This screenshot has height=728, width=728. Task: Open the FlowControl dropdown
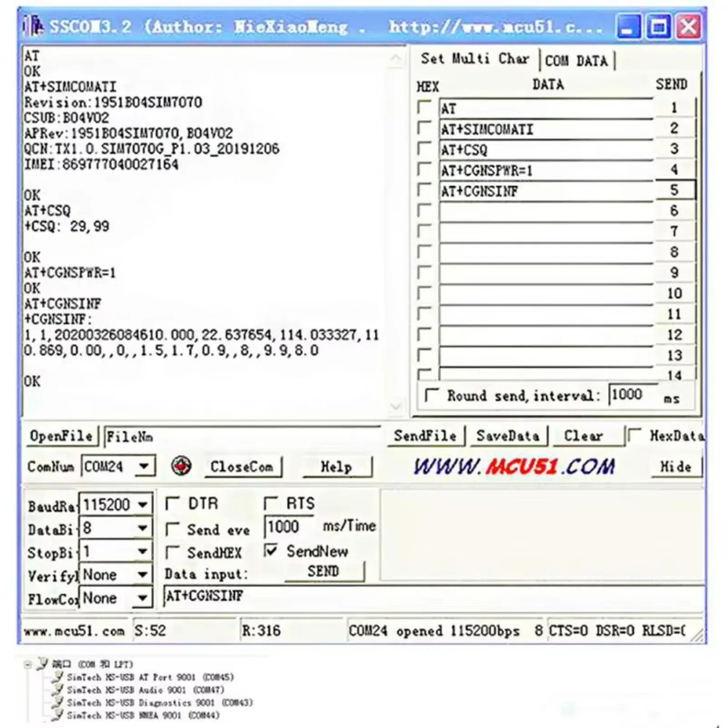point(142,597)
